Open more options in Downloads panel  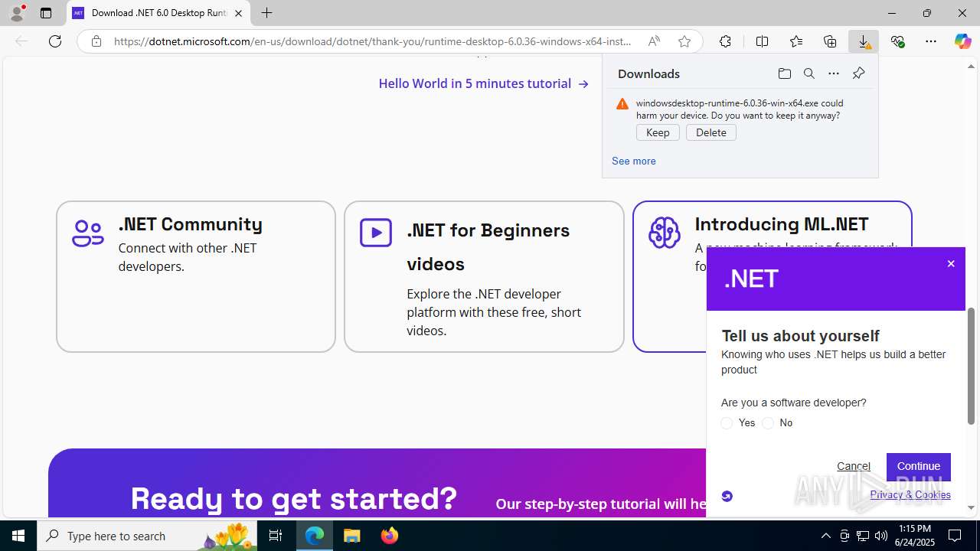[x=834, y=73]
